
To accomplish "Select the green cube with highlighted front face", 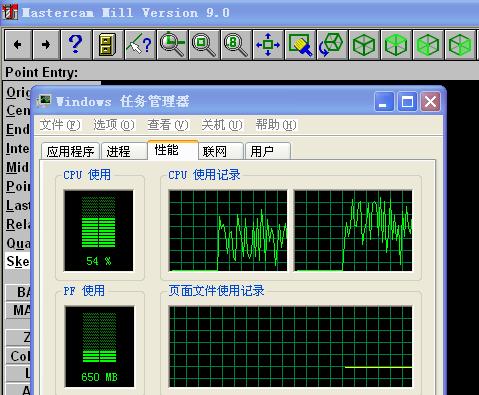I will pyautogui.click(x=428, y=45).
